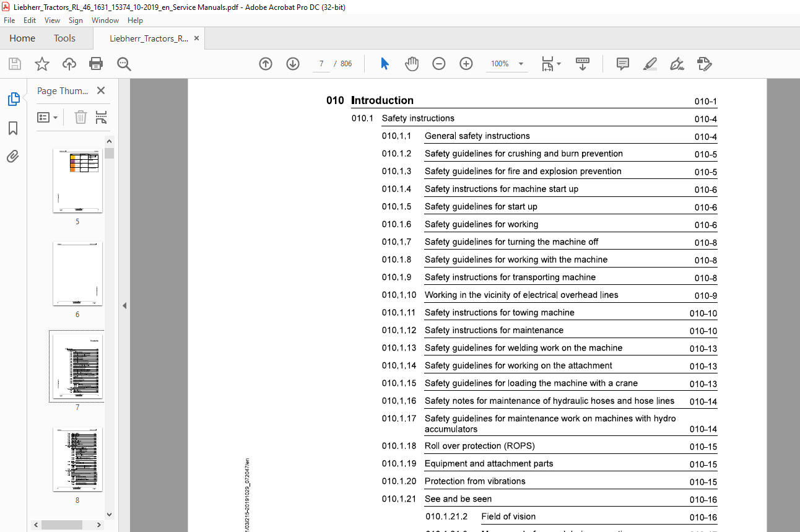Upload file to cloud icon
Image resolution: width=800 pixels, height=532 pixels.
coord(69,64)
